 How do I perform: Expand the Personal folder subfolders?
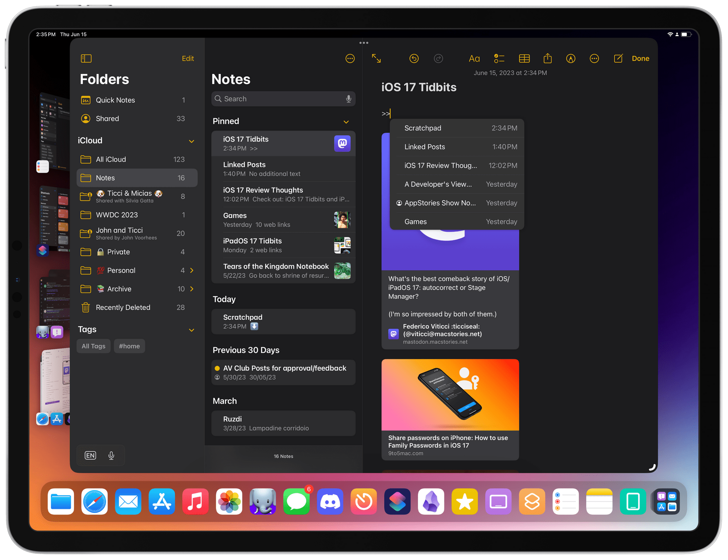click(192, 270)
